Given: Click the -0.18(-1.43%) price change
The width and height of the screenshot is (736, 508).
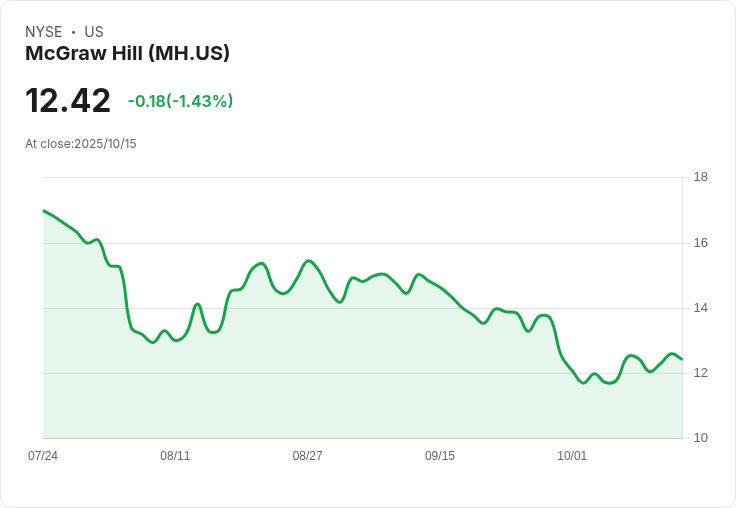Looking at the screenshot, I should [180, 101].
